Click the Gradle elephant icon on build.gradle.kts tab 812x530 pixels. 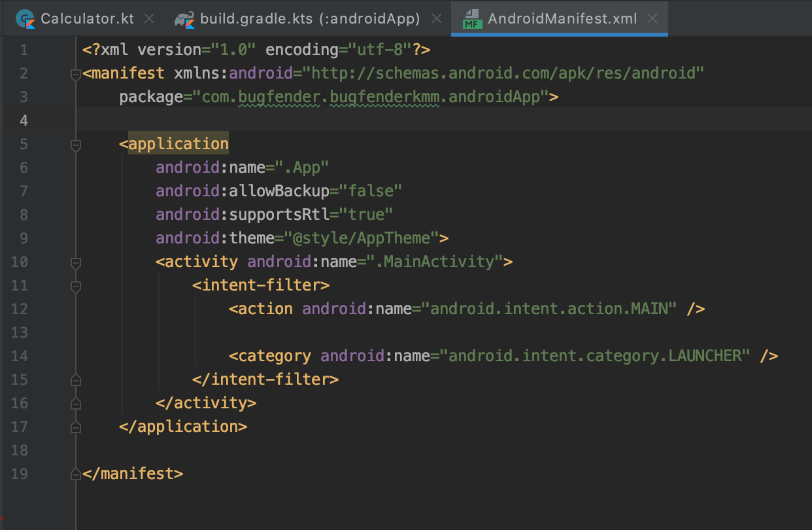click(185, 18)
